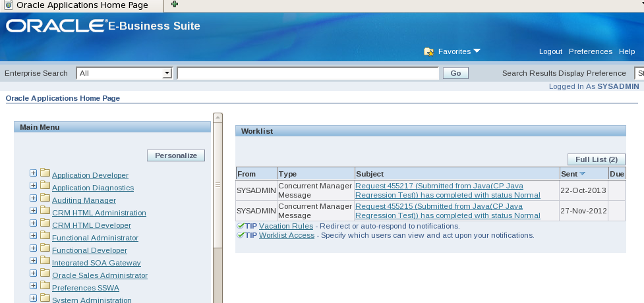Click checkmark icon beside Worklist Access tip
Image resolution: width=644 pixels, height=303 pixels.
[241, 235]
